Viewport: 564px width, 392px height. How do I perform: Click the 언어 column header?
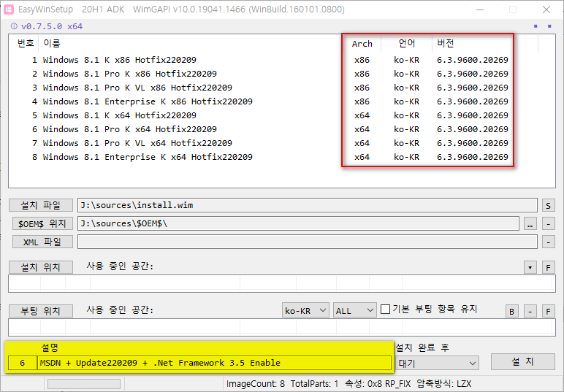[406, 44]
